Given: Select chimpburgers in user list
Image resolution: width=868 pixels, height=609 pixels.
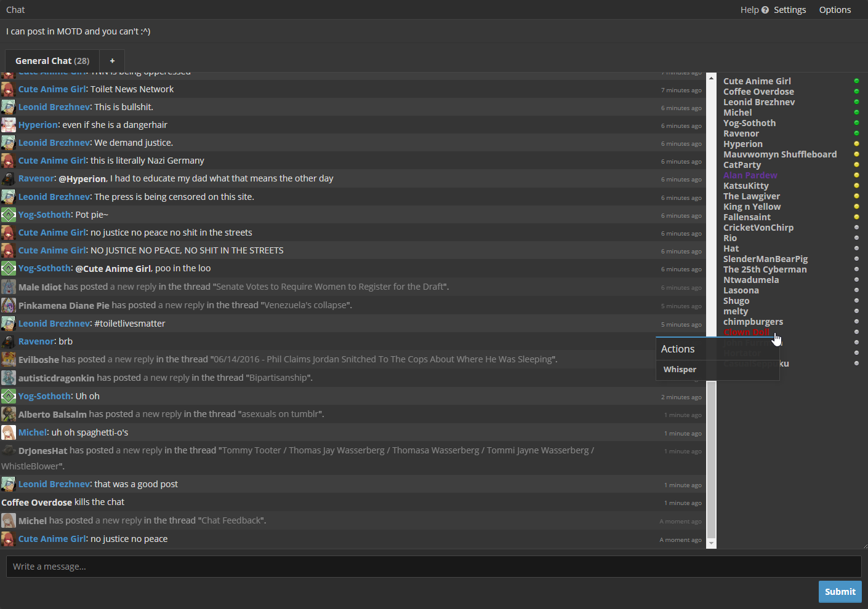Looking at the screenshot, I should click(753, 322).
